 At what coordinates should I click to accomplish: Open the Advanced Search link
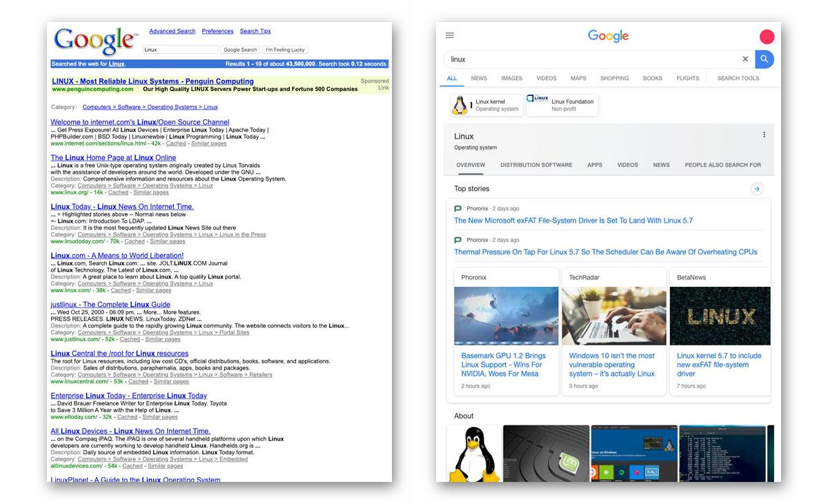pyautogui.click(x=172, y=31)
